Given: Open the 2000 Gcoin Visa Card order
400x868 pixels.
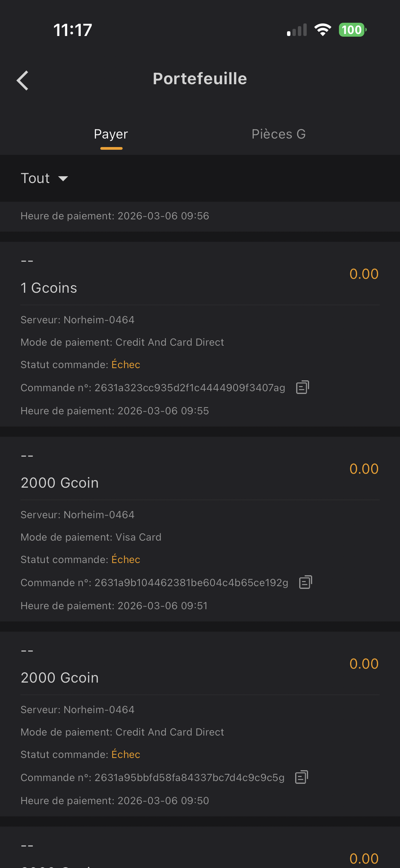Looking at the screenshot, I should (x=60, y=483).
